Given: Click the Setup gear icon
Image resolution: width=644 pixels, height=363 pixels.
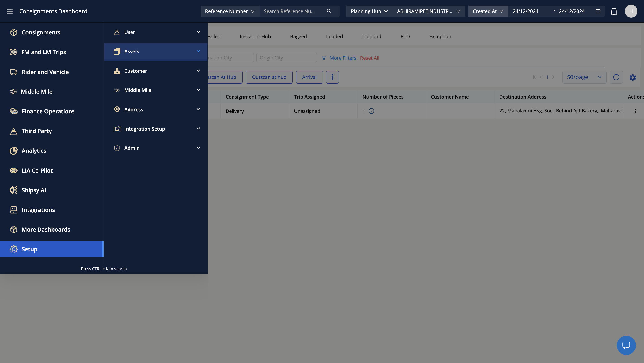Looking at the screenshot, I should click(13, 249).
